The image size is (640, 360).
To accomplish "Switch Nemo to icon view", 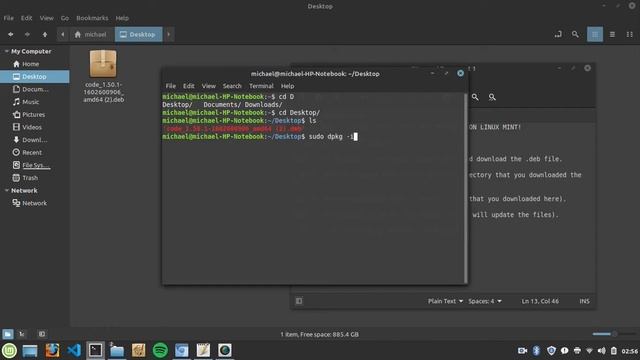I will 595,35.
